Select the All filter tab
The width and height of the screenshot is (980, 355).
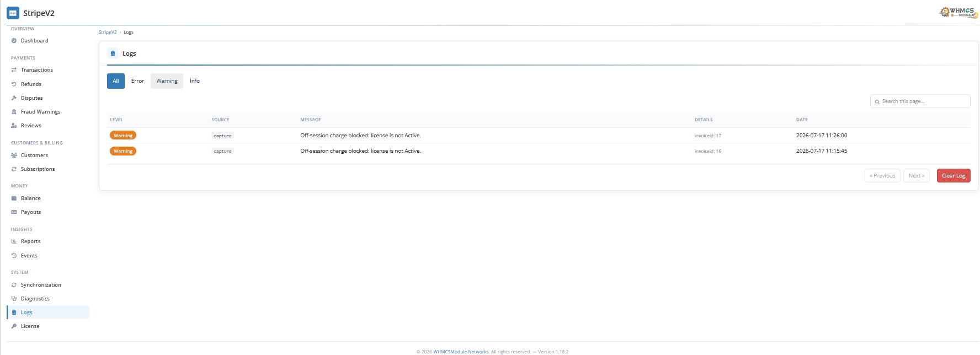pyautogui.click(x=116, y=81)
